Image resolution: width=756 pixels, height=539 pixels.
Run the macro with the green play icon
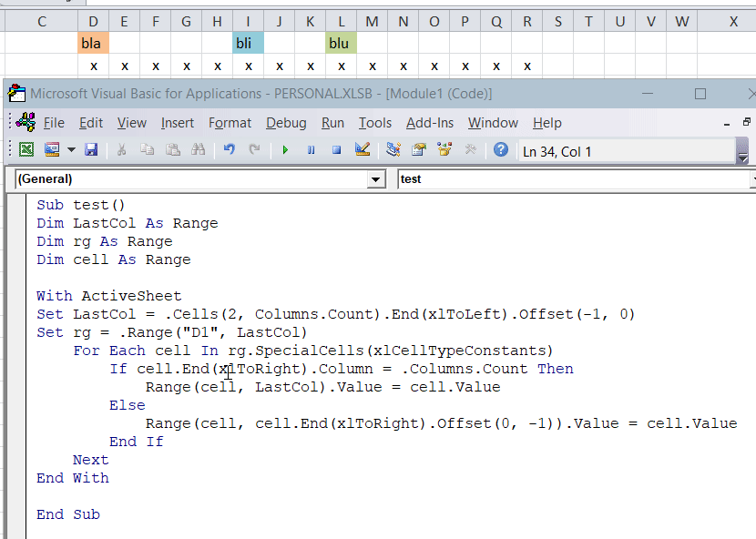(x=285, y=150)
